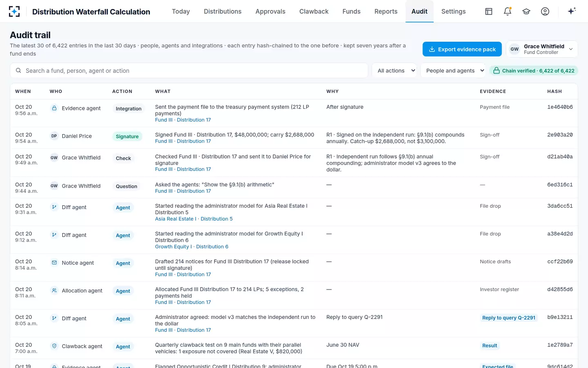Click the Allocation agent people icon

click(54, 291)
